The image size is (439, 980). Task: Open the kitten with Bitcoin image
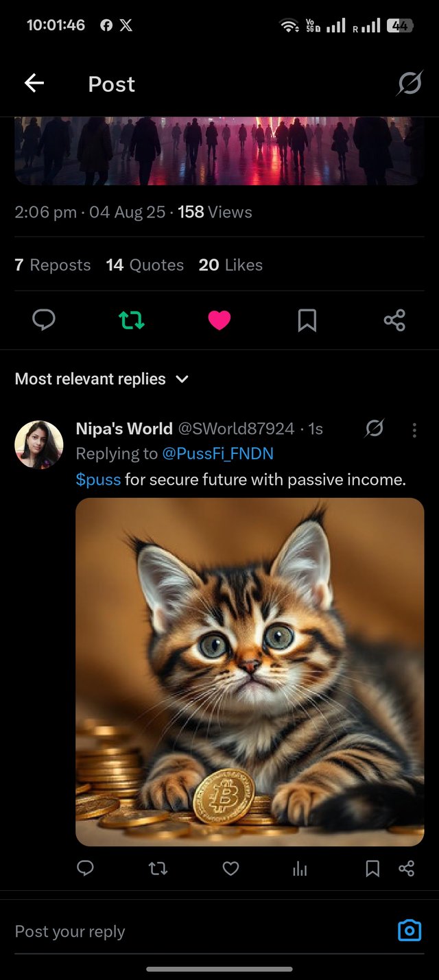tap(250, 671)
